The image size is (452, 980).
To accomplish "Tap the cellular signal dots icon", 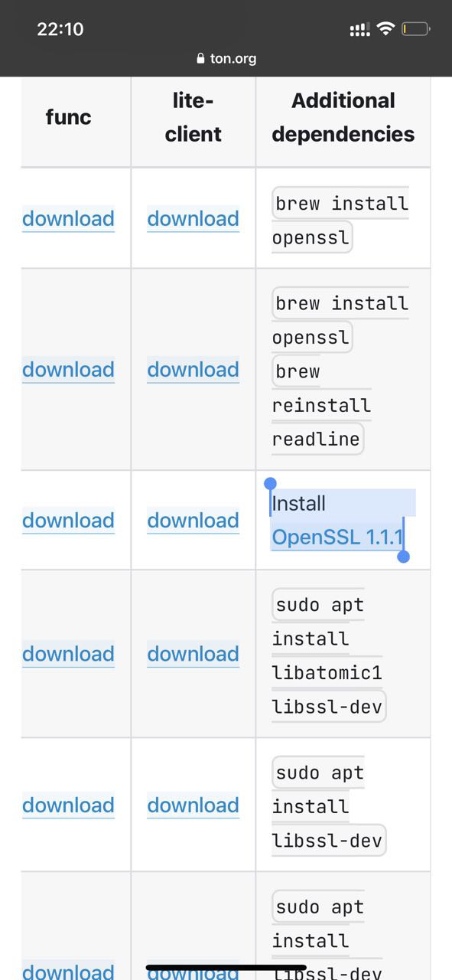I will point(359,30).
